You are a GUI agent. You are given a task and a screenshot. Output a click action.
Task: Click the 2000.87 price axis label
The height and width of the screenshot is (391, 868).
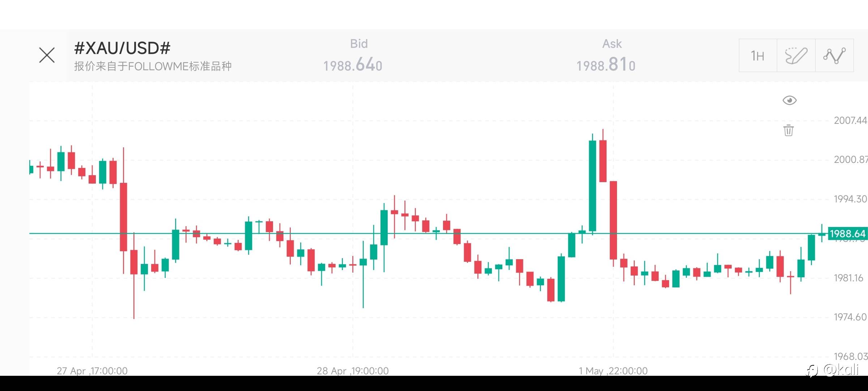pyautogui.click(x=850, y=159)
